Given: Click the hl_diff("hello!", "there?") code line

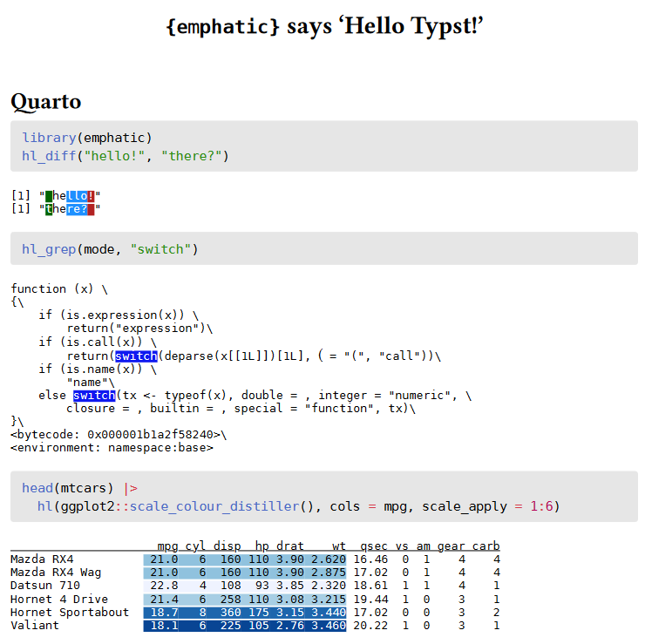Looking at the screenshot, I should (x=126, y=156).
